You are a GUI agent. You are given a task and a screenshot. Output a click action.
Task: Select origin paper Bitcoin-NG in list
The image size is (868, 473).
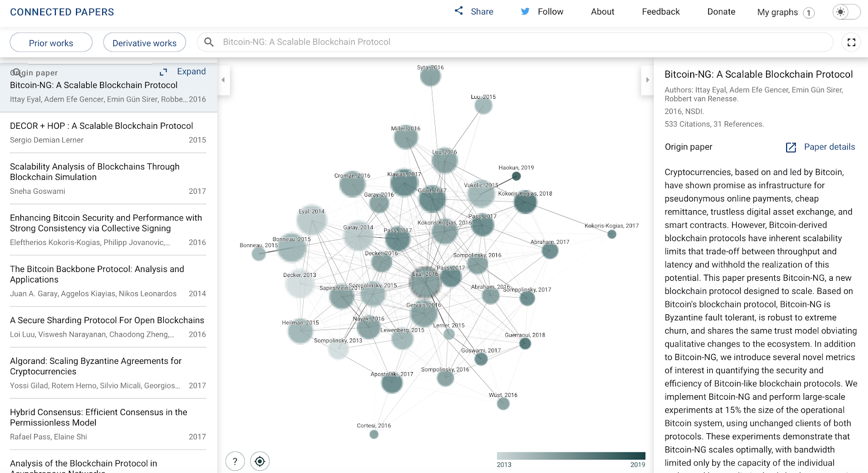pyautogui.click(x=108, y=88)
